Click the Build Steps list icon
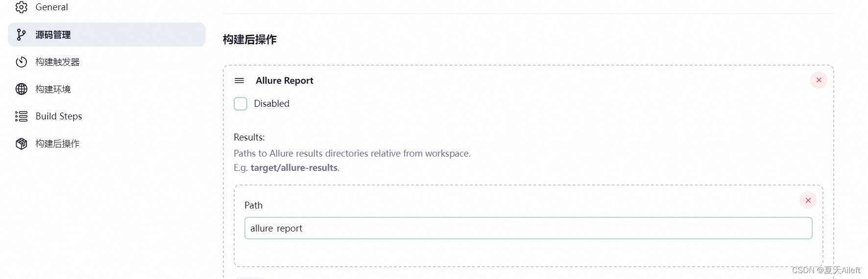 tap(21, 116)
